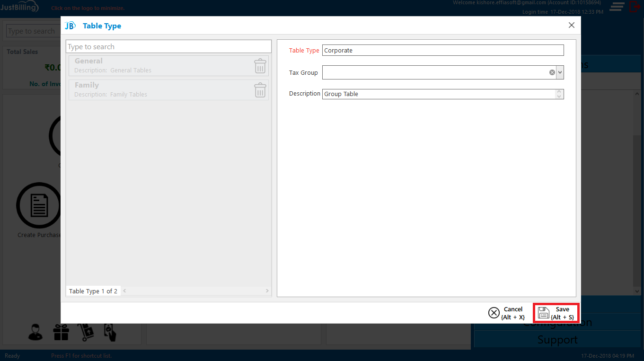Open the Support section in background
This screenshot has height=361, width=644.
pos(557,340)
